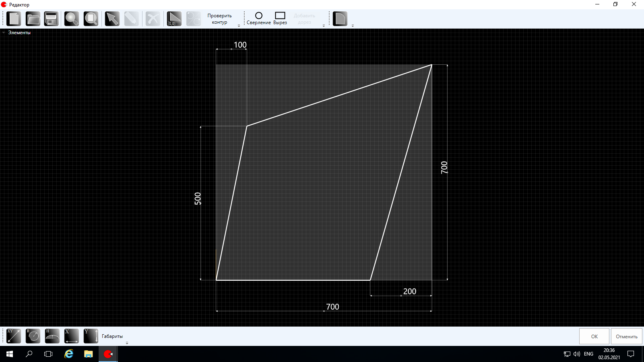
Task: Click the rounded-corner shape icon
Action: 340,19
